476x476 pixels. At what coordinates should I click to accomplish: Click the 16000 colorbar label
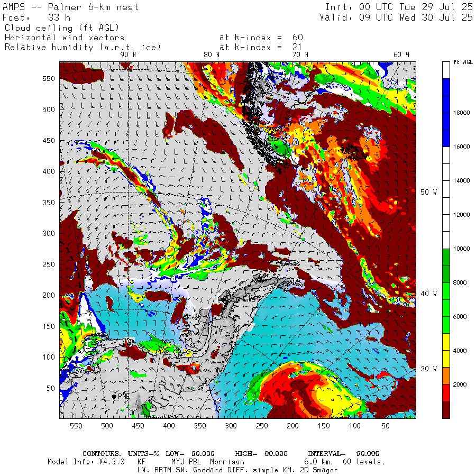[461, 147]
